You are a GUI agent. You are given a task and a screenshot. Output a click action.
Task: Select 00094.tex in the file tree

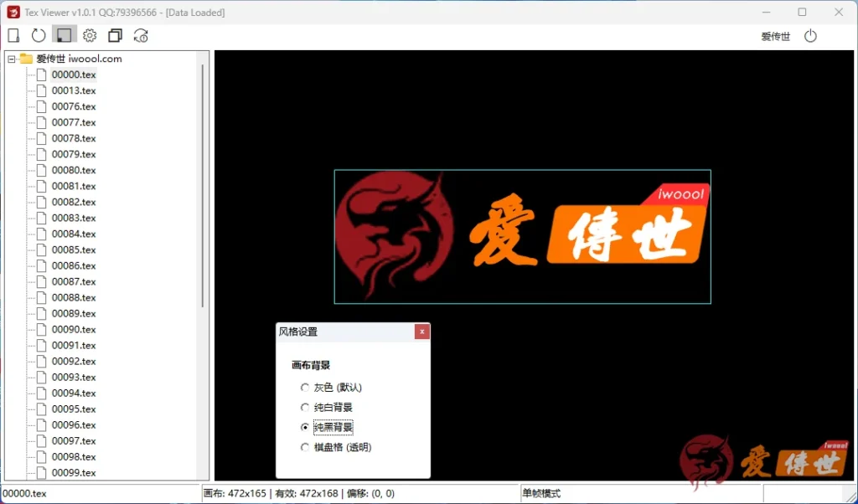click(74, 393)
